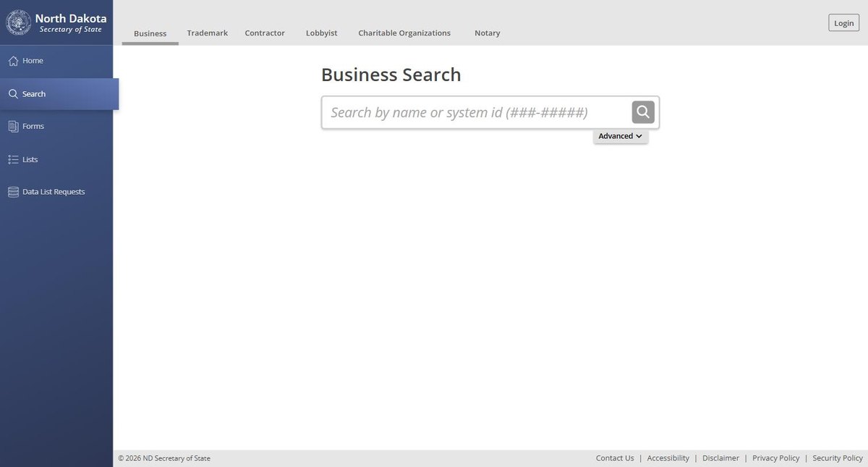Open the Home menu item
This screenshot has width=868, height=467.
(56, 61)
